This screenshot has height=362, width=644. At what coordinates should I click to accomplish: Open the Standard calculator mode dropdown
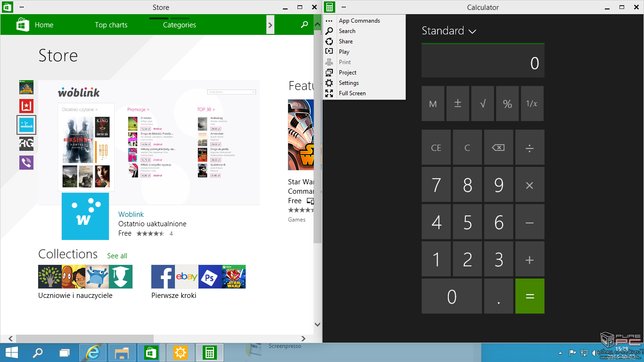[449, 31]
